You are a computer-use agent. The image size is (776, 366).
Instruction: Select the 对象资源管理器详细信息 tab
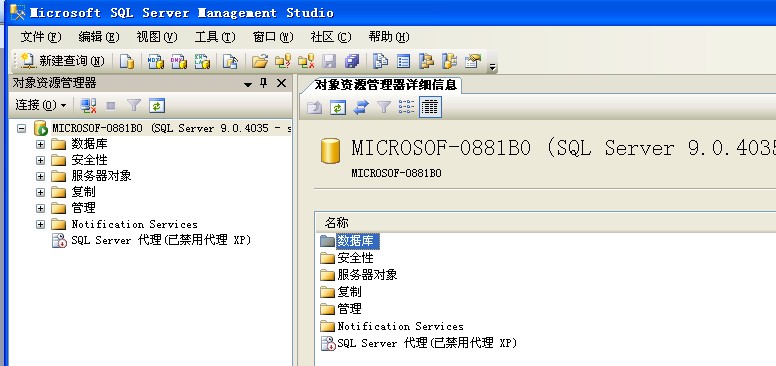pyautogui.click(x=385, y=85)
